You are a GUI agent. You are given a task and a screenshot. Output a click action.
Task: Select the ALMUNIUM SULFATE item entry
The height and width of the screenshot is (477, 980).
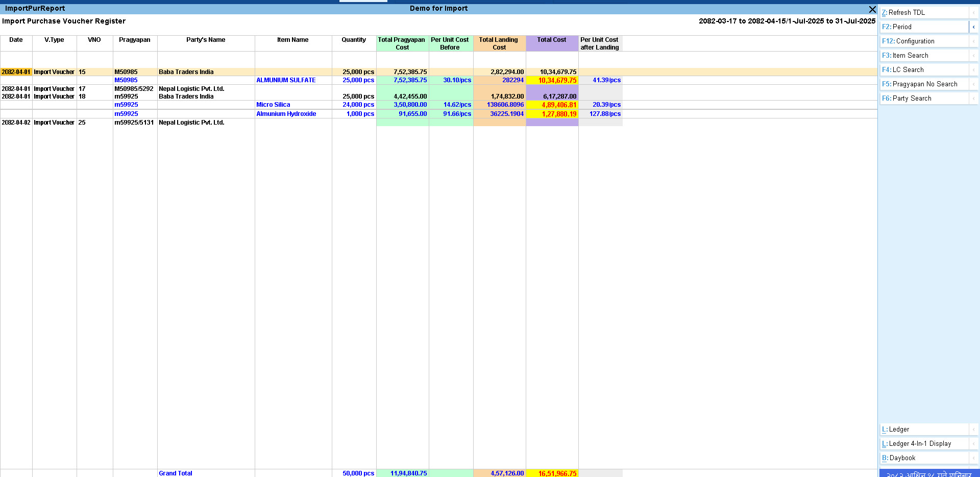pos(286,80)
